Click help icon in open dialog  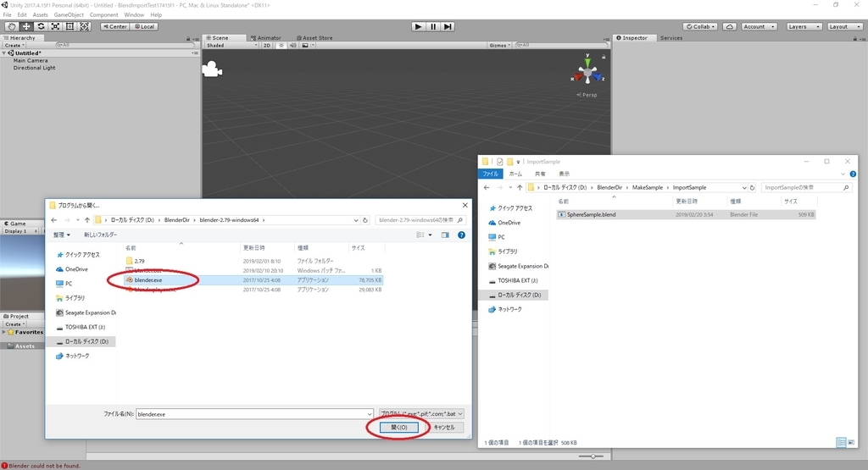coord(461,235)
